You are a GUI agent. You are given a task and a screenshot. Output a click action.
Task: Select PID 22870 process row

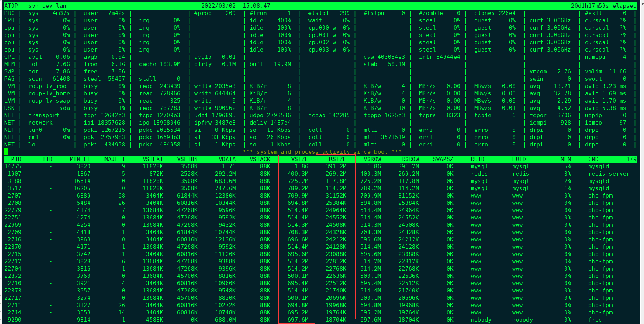tap(320, 247)
